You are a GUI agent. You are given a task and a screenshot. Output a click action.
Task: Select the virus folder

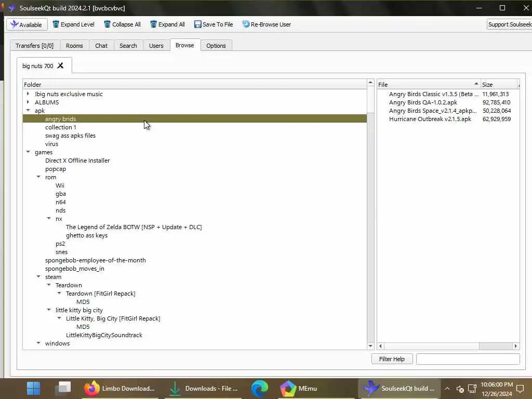point(51,144)
